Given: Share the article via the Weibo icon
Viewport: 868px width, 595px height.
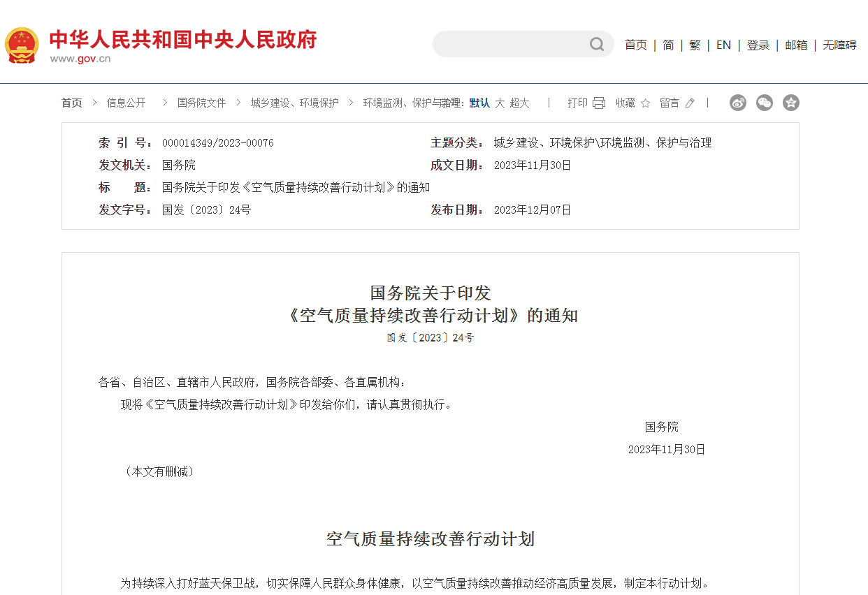Looking at the screenshot, I should pyautogui.click(x=738, y=103).
